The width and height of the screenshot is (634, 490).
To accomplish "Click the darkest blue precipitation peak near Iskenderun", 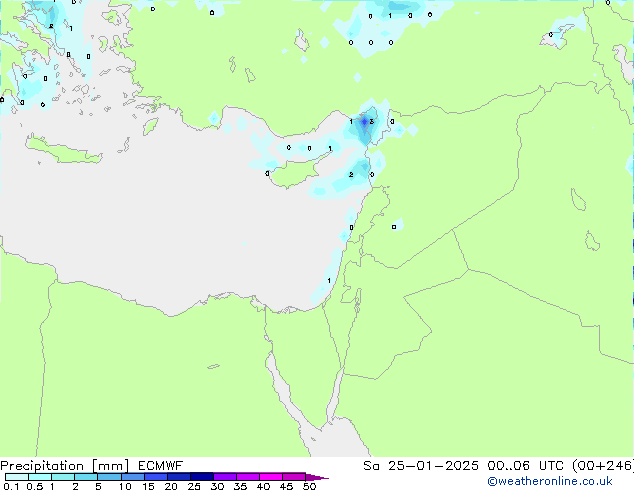I will pos(365,122).
